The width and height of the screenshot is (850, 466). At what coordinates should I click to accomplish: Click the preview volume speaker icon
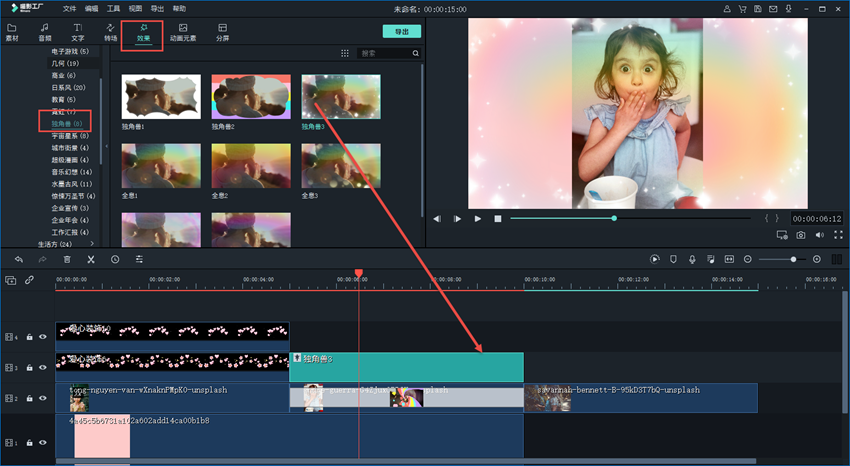819,235
